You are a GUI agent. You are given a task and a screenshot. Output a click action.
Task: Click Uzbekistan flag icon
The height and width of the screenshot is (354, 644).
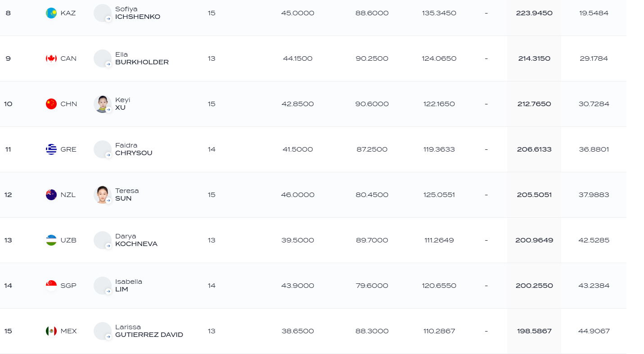click(51, 240)
